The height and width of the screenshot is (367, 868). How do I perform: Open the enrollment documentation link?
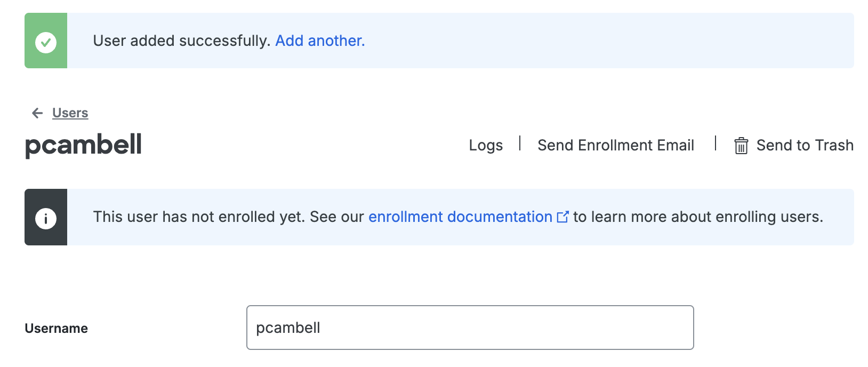(x=460, y=217)
